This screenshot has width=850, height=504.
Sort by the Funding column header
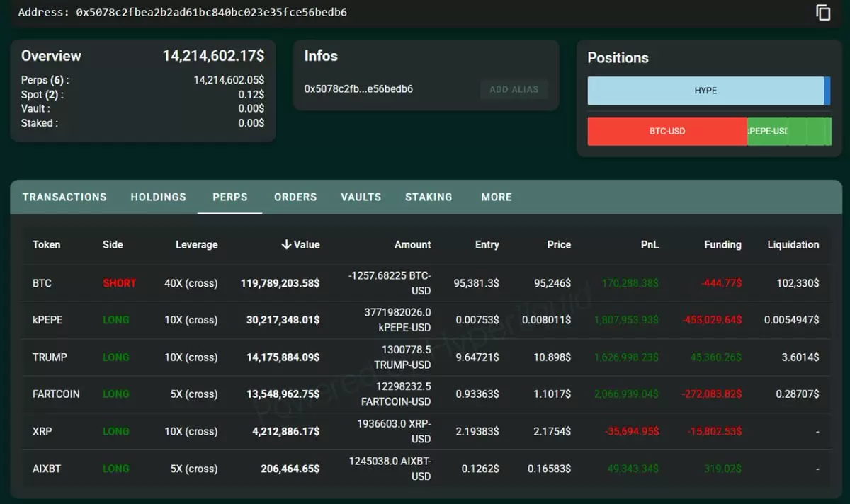[x=722, y=244]
